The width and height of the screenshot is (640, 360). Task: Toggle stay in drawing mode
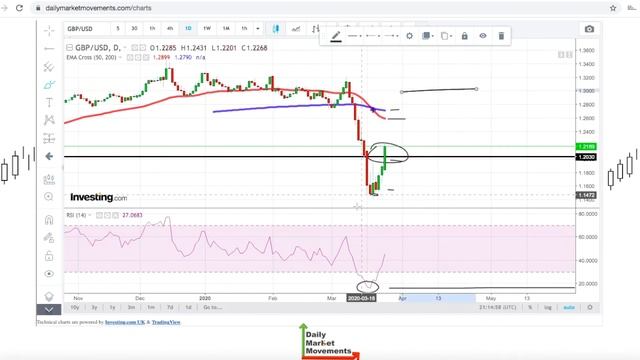(49, 238)
